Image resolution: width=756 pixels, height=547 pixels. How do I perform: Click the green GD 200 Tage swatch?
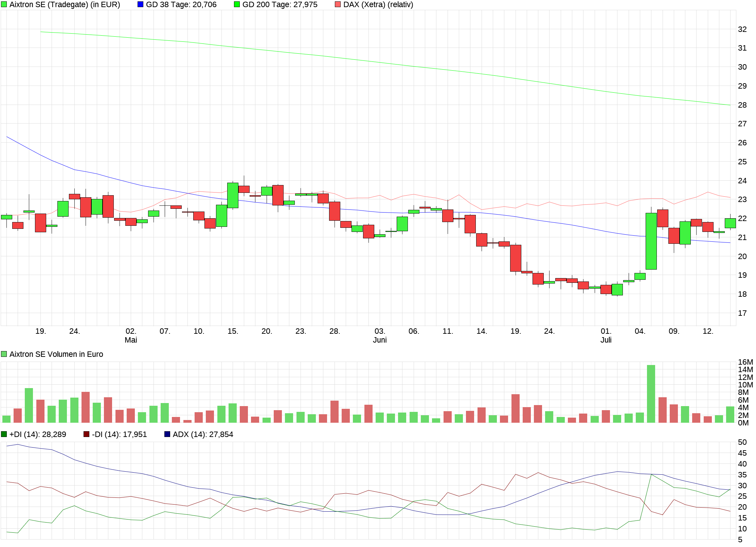pos(237,4)
